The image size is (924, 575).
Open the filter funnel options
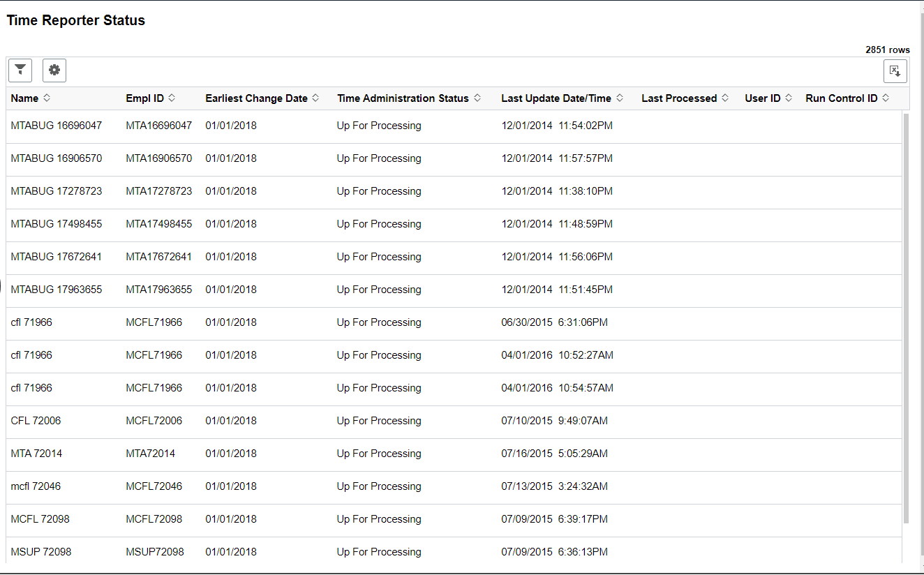20,70
